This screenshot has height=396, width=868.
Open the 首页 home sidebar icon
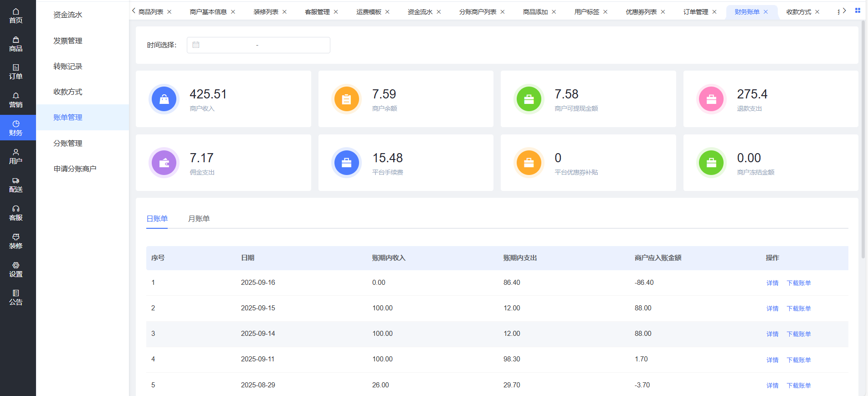16,16
